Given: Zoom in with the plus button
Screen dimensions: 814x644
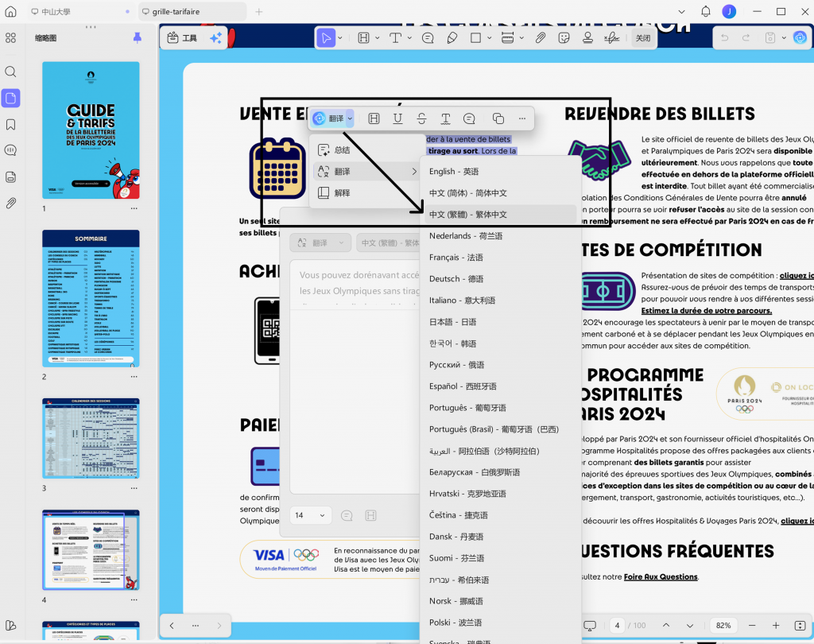Looking at the screenshot, I should pyautogui.click(x=776, y=625).
